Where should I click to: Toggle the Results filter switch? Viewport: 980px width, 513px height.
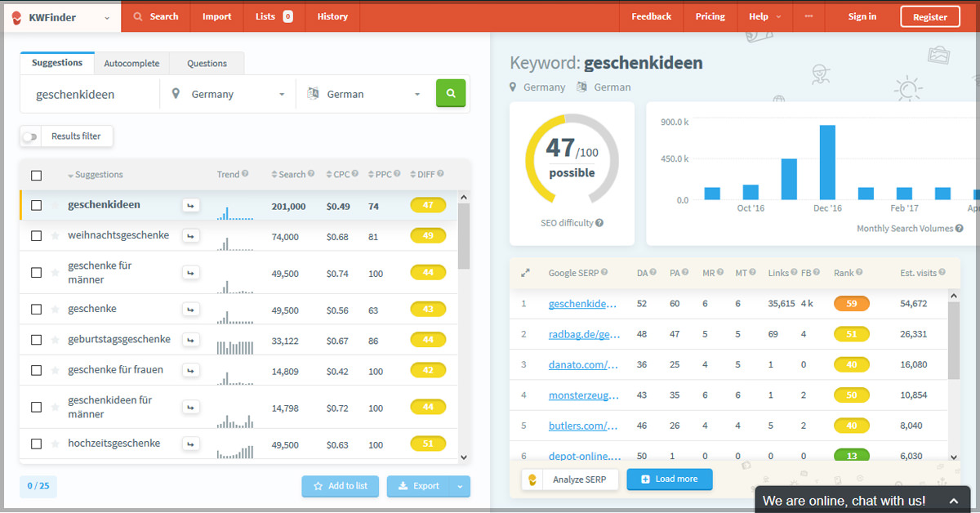(30, 136)
